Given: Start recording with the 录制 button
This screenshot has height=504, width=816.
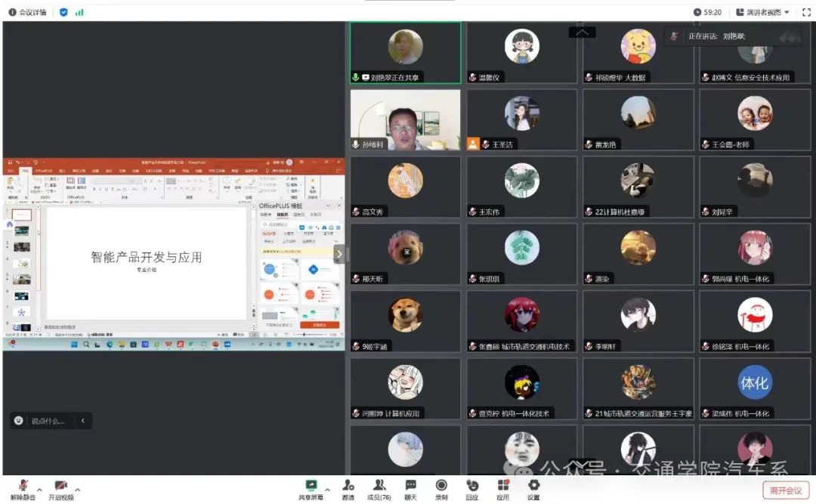Looking at the screenshot, I should click(x=441, y=488).
